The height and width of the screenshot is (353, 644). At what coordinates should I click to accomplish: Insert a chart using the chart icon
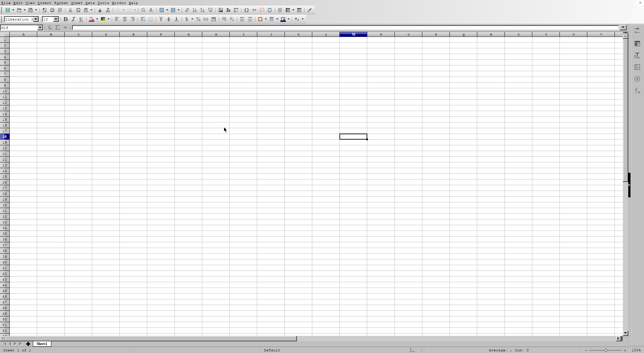point(228,10)
